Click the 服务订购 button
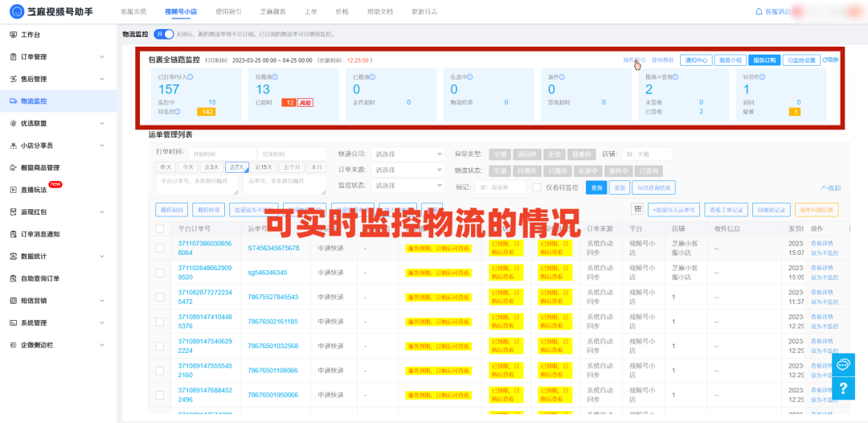 (764, 60)
